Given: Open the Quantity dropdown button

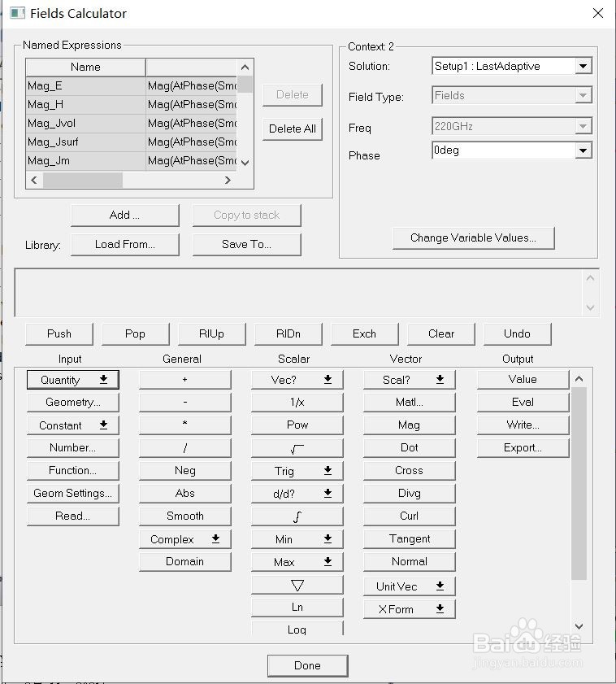Looking at the screenshot, I should click(x=73, y=380).
